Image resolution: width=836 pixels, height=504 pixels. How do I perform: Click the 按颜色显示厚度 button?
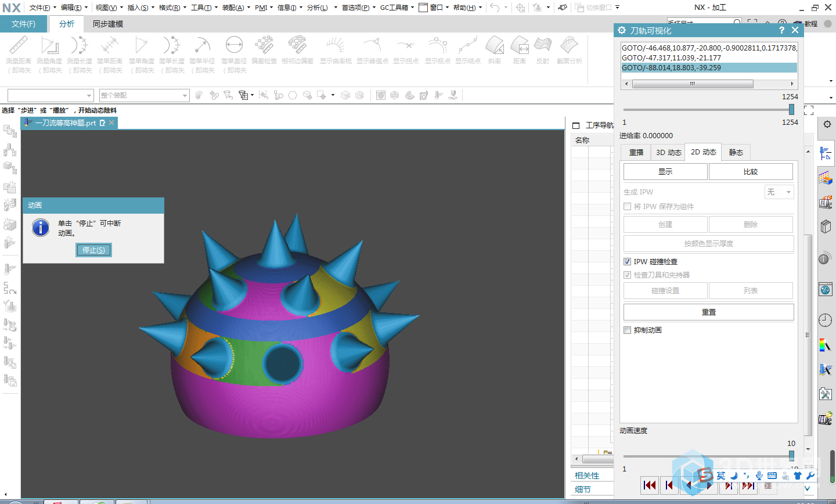pyautogui.click(x=708, y=244)
